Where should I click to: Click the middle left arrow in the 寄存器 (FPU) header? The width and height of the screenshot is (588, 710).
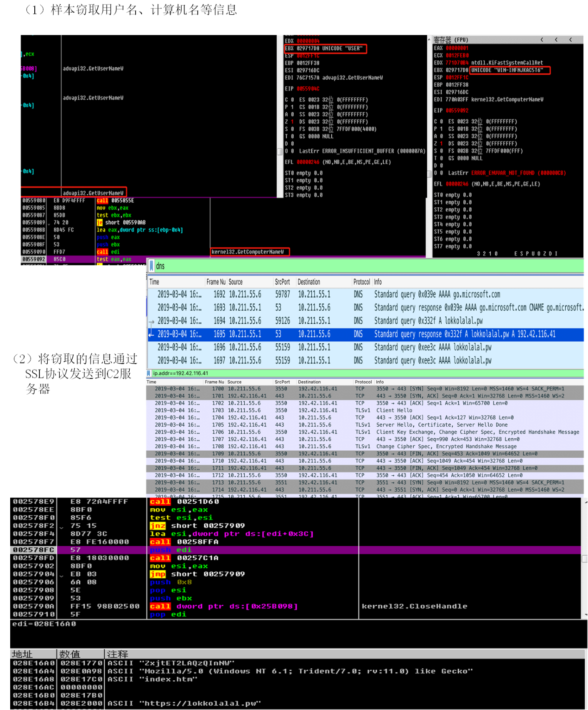tap(556, 40)
